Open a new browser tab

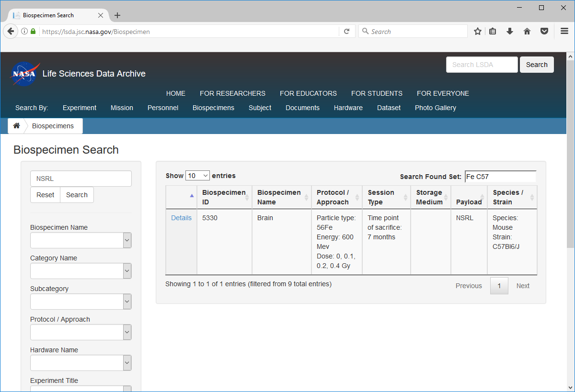tap(117, 15)
